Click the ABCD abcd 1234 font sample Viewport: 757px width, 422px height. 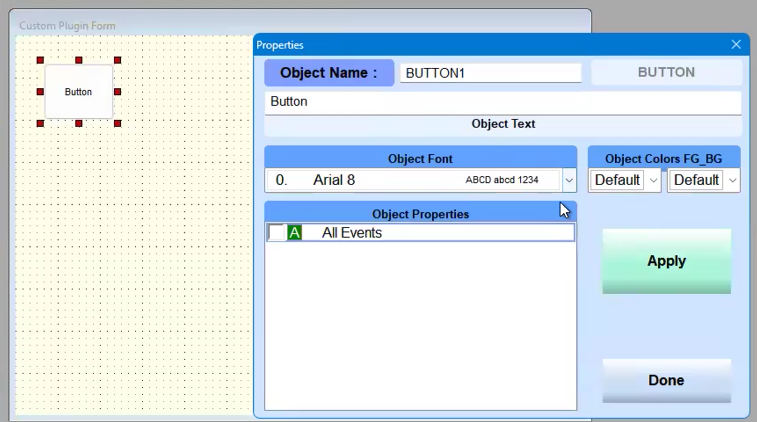(x=502, y=180)
